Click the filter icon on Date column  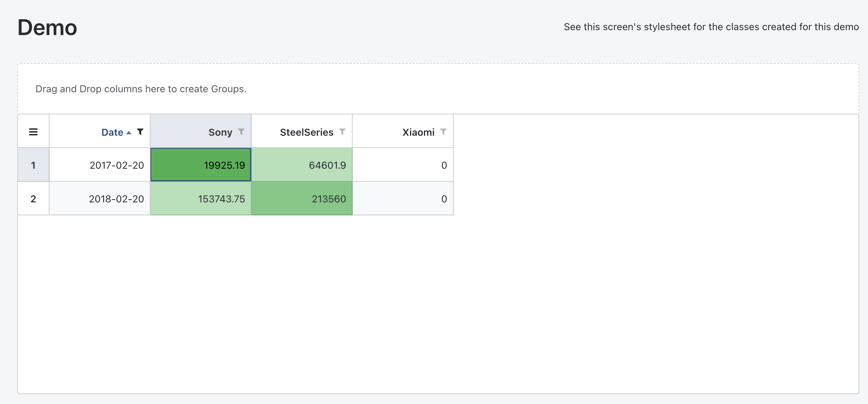(140, 132)
